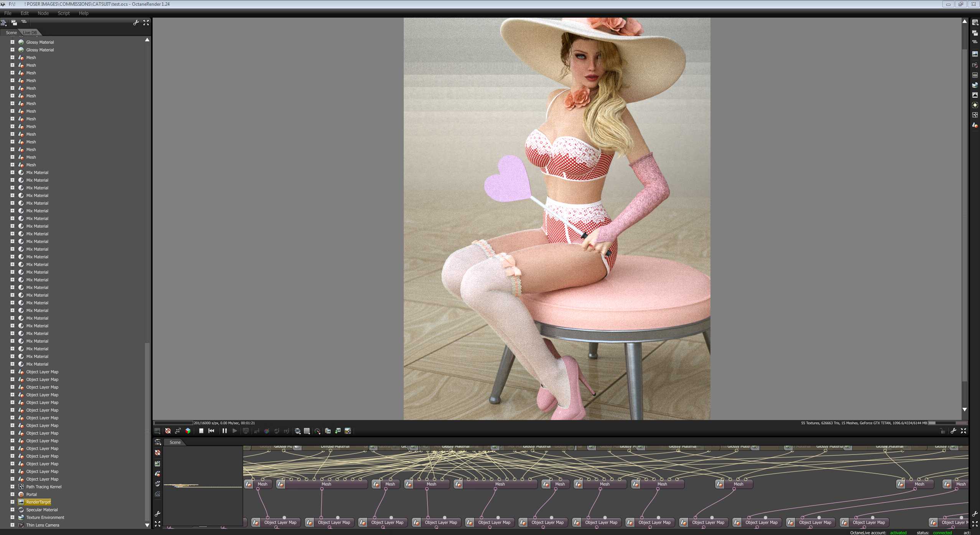Toggle the viewport lock icon
Viewport: 980px width, 535px height.
point(943,431)
